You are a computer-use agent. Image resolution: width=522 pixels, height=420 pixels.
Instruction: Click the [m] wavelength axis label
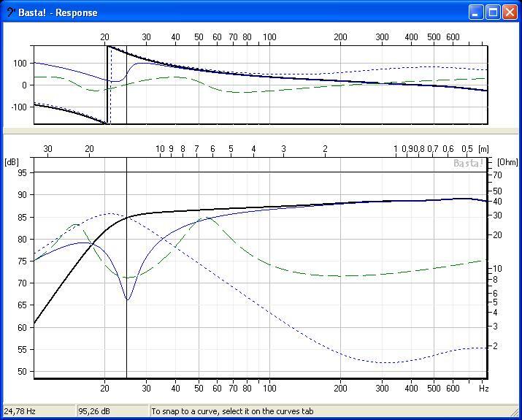point(483,149)
